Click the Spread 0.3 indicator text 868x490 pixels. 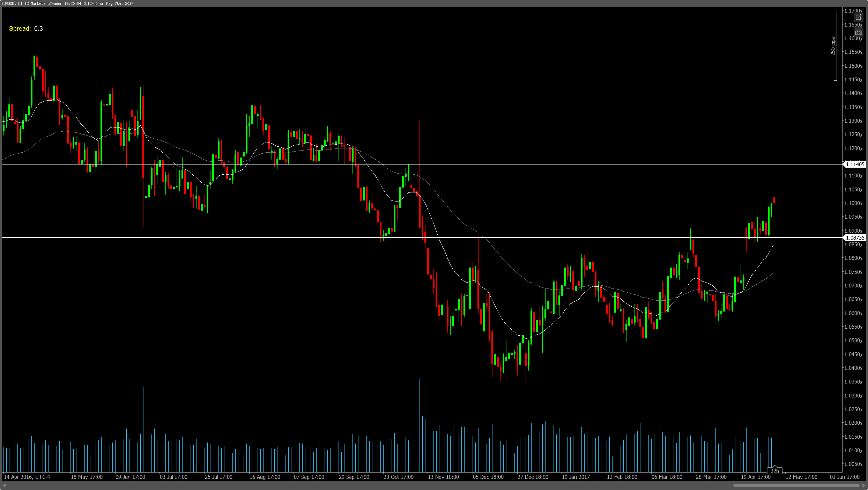26,29
